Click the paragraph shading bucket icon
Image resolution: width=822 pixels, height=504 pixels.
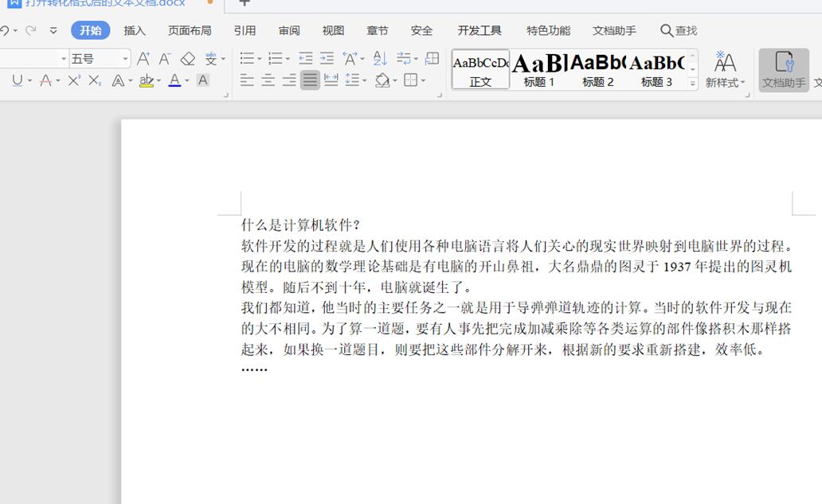coord(382,80)
